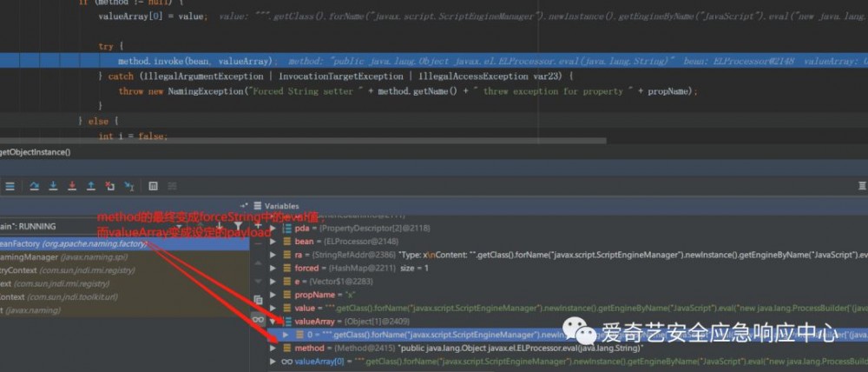Select the RegistryContext stack frame

pyautogui.click(x=124, y=270)
